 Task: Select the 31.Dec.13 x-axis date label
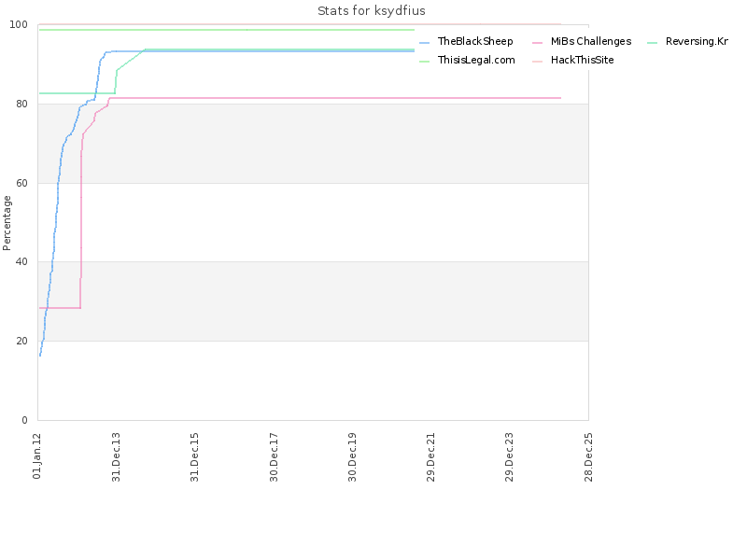116,456
